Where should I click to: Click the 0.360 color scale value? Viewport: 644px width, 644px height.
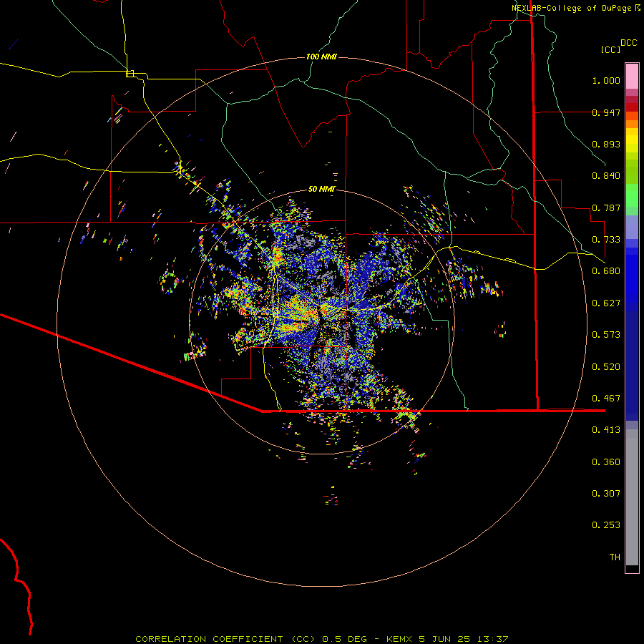[x=606, y=462]
